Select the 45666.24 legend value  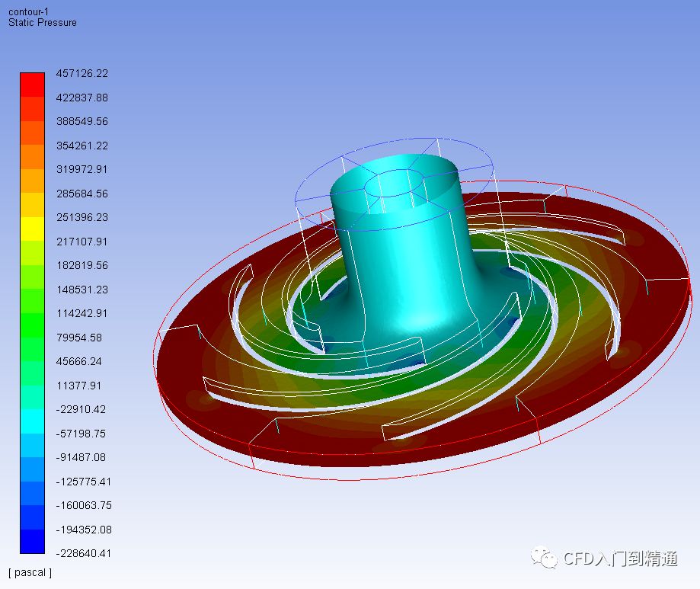pos(79,361)
